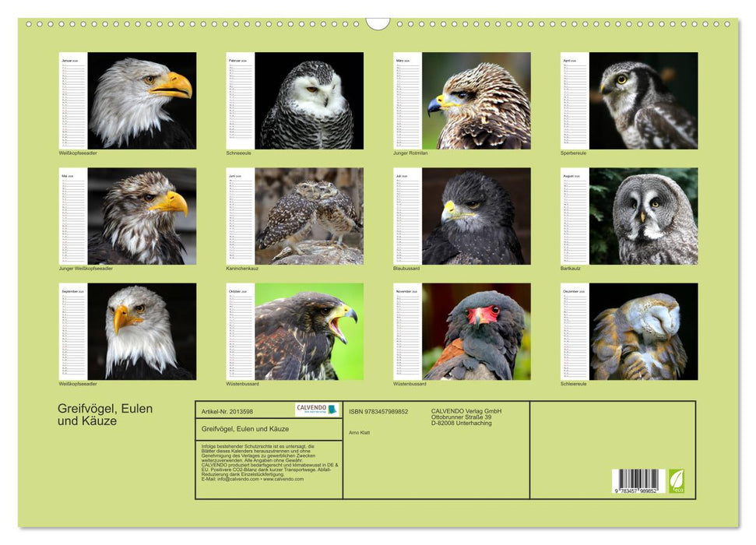
Task: Select the Bartkauz August owl photo
Action: (x=643, y=216)
